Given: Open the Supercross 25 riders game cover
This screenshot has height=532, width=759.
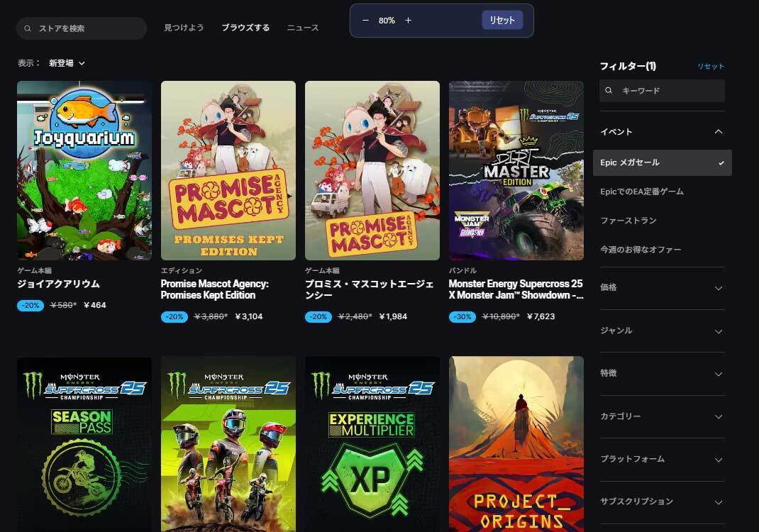Looking at the screenshot, I should (x=228, y=444).
